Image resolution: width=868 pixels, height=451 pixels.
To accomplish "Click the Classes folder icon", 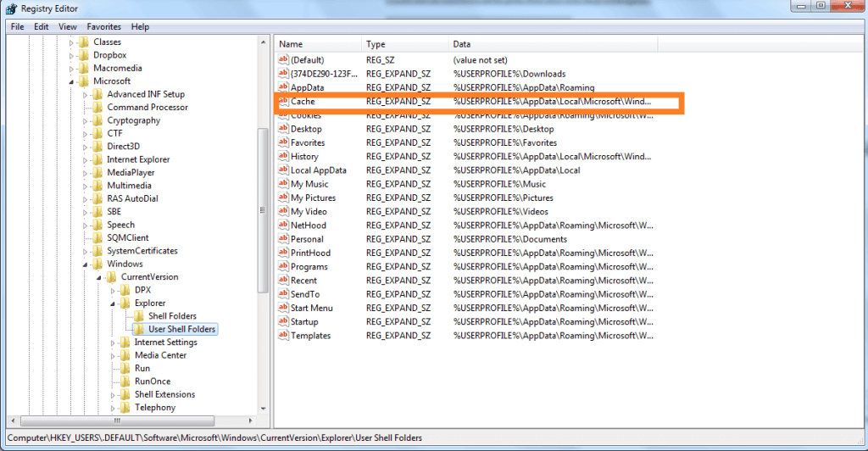I will 84,42.
